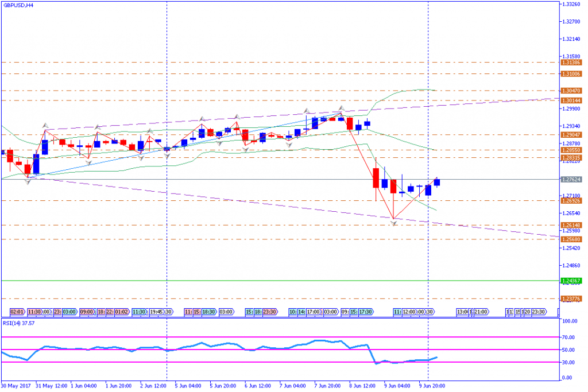The width and height of the screenshot is (588, 392).
Task: Click the 31 May 12:00 time label
Action: pos(51,386)
